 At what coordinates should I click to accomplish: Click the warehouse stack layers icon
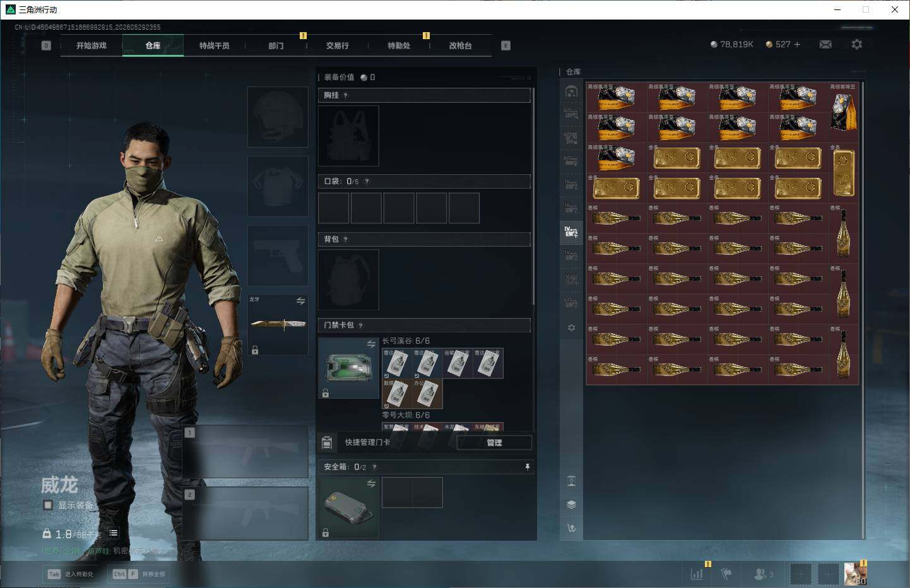click(x=571, y=505)
